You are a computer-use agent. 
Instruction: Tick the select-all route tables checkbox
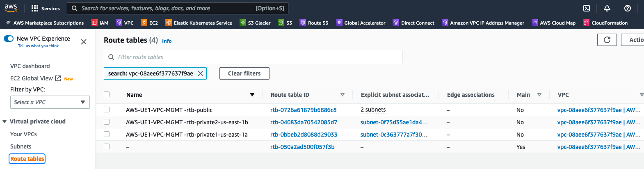(107, 94)
